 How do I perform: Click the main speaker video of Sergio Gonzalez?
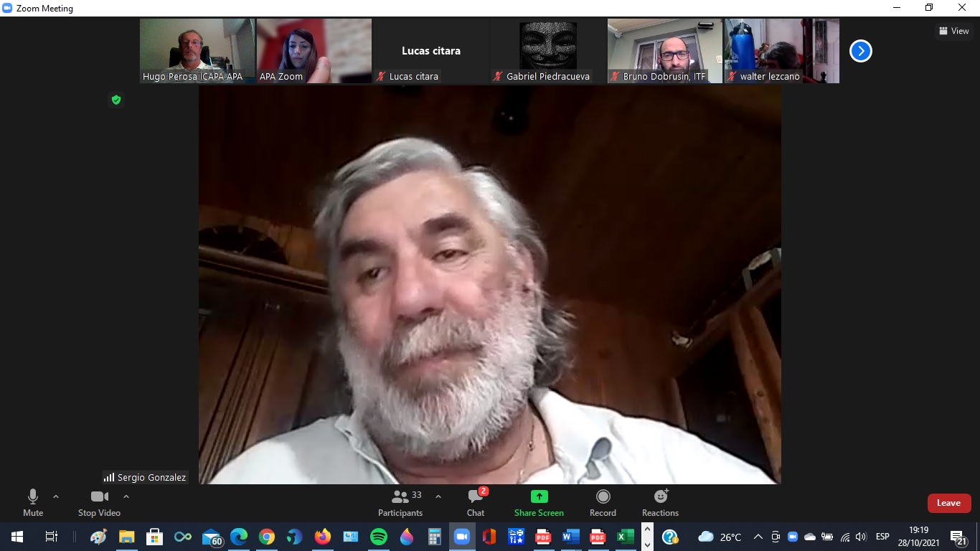point(490,285)
